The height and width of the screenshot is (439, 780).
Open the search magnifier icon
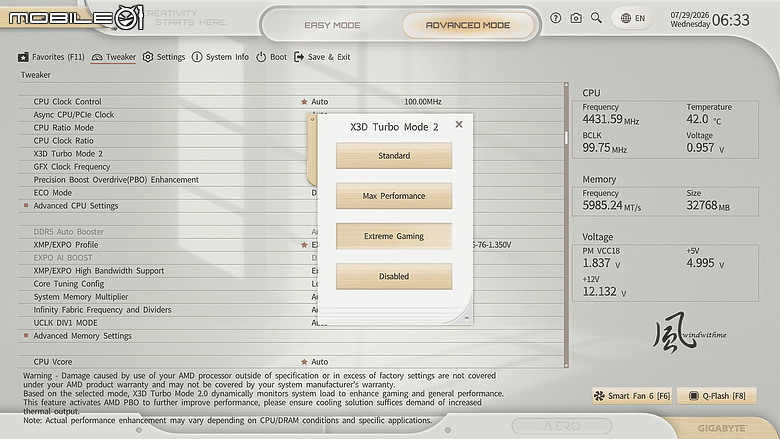tap(596, 18)
